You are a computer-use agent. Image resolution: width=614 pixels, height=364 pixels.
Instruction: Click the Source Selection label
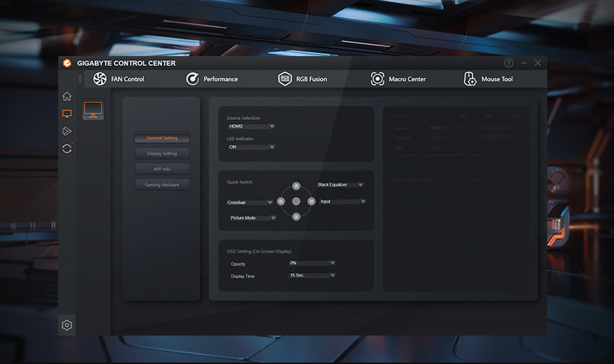243,118
